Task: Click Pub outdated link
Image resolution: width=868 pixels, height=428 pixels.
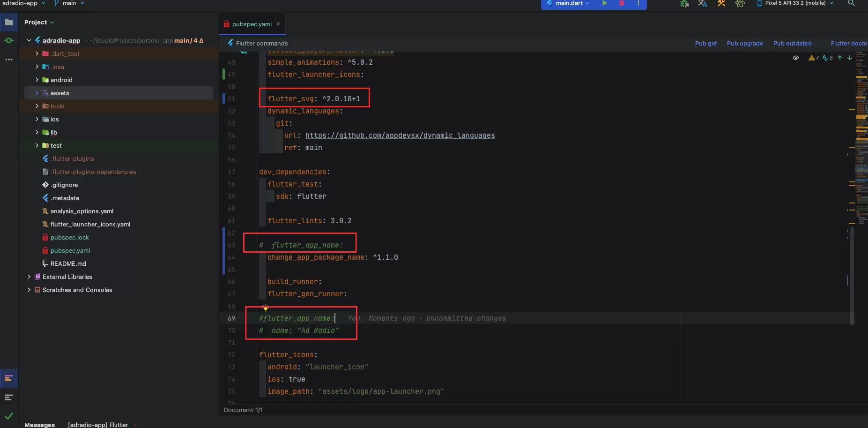Action: [792, 43]
